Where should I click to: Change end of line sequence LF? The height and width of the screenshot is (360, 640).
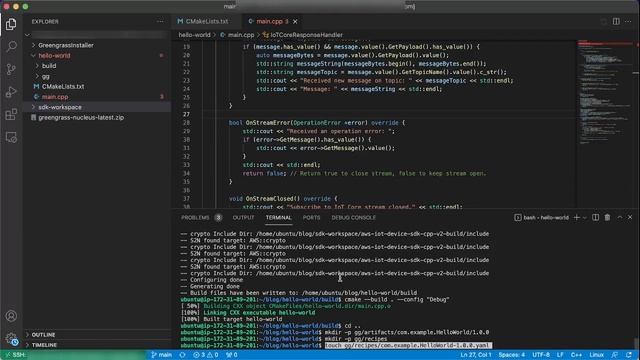pyautogui.click(x=560, y=355)
